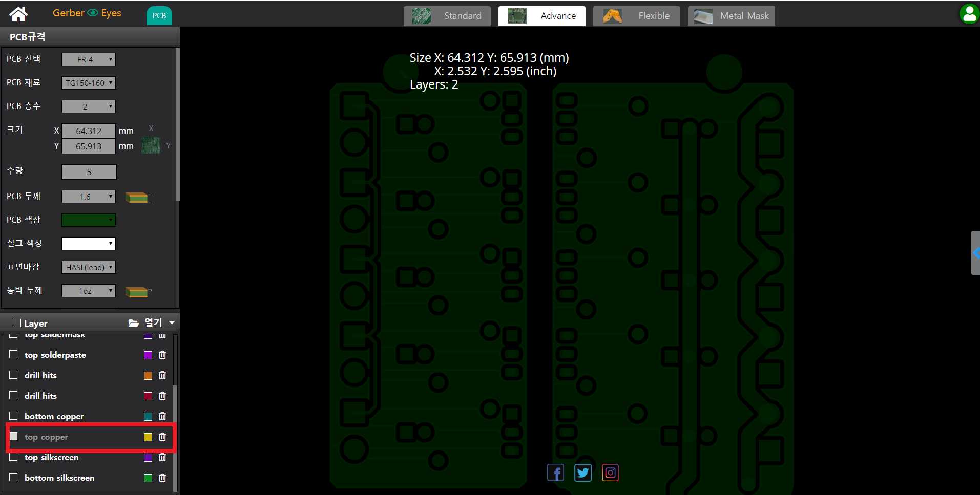Select the bottom silkscreen layer name
The height and width of the screenshot is (495, 980).
tap(59, 478)
